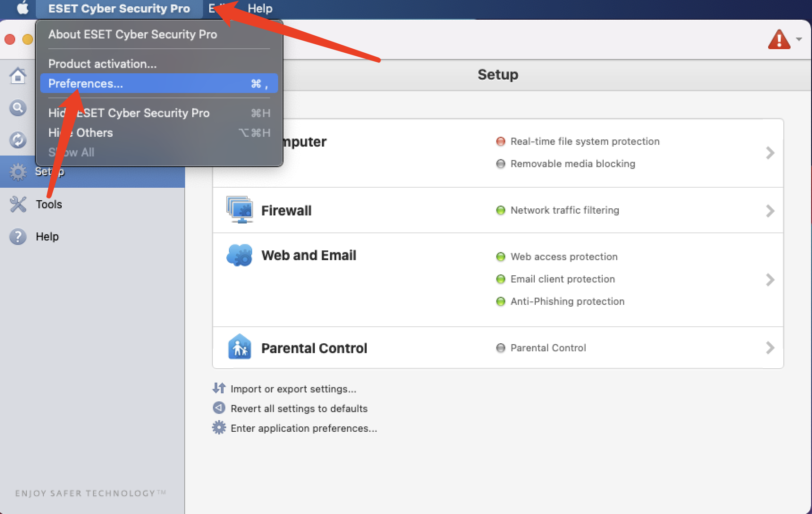Open the Computer scan magnifier icon
Image resolution: width=812 pixels, height=514 pixels.
pyautogui.click(x=18, y=108)
